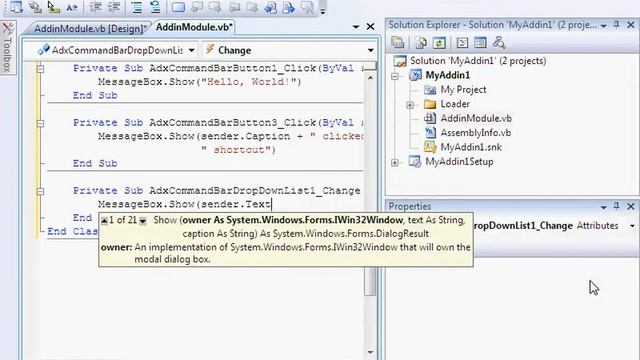The image size is (640, 360).
Task: Close the Solution Explorer panel
Action: pyautogui.click(x=631, y=25)
